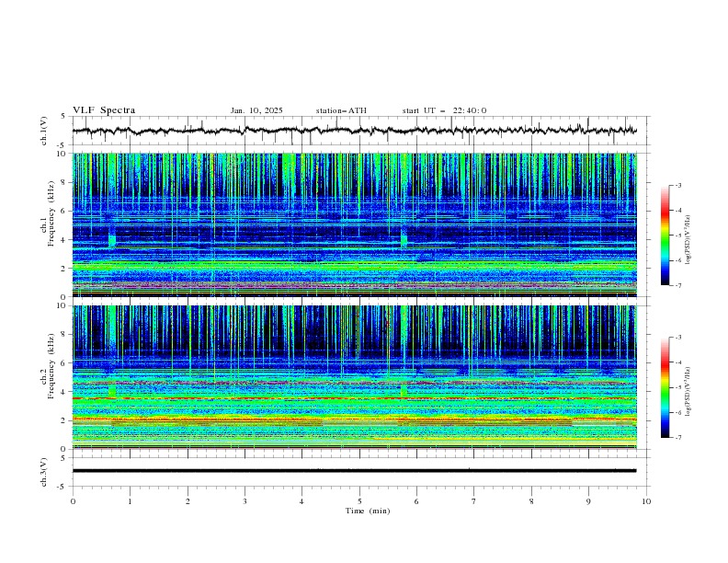This screenshot has height=563, width=728.
Task: Click the time axis tick label '0'
Action: [73, 501]
